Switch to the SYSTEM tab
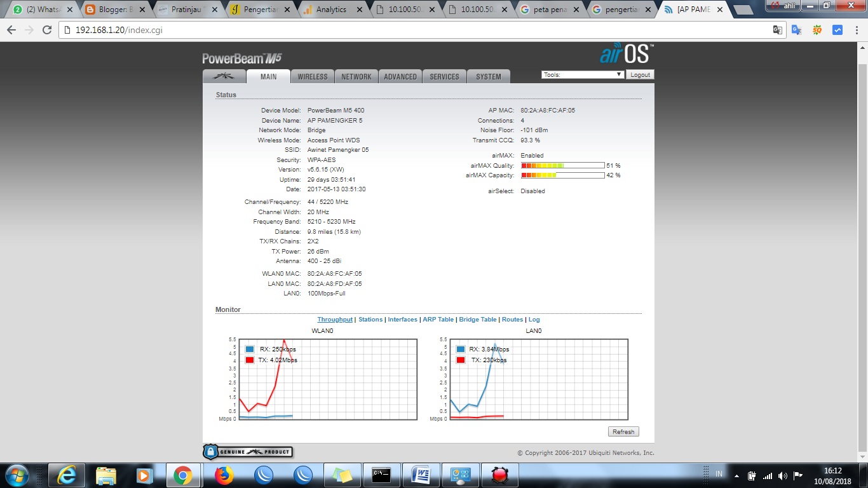The height and width of the screenshot is (488, 868). [x=487, y=75]
